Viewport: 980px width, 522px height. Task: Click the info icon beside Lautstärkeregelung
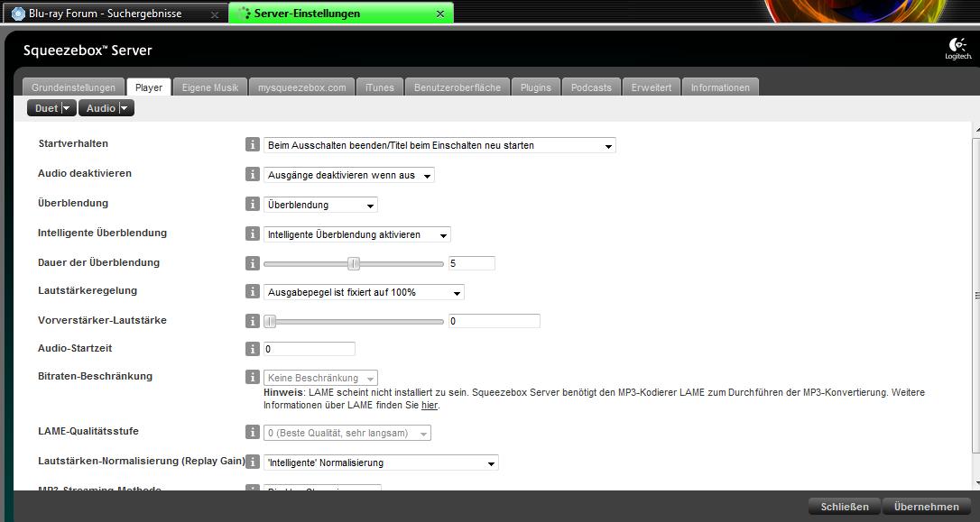tap(253, 292)
